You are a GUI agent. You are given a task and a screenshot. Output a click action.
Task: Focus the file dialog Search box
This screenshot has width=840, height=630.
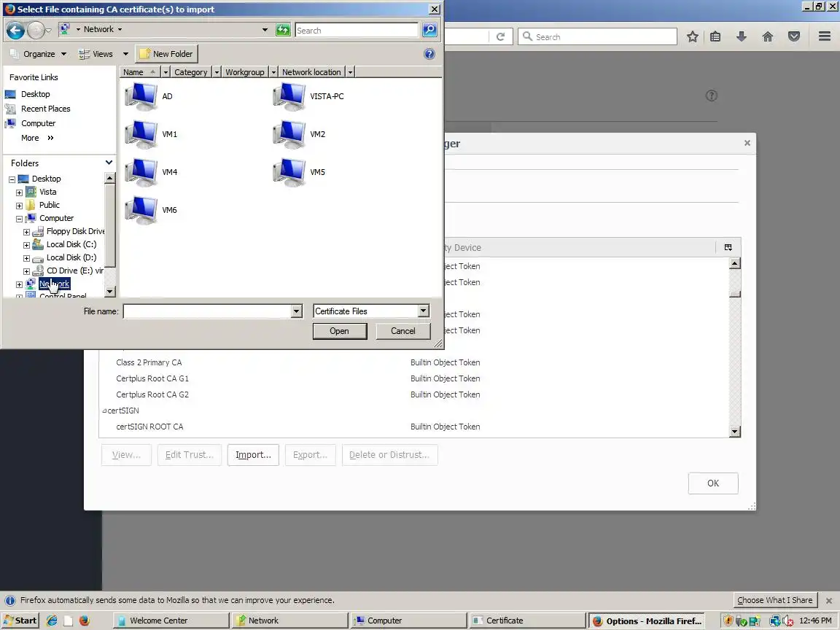tap(357, 30)
